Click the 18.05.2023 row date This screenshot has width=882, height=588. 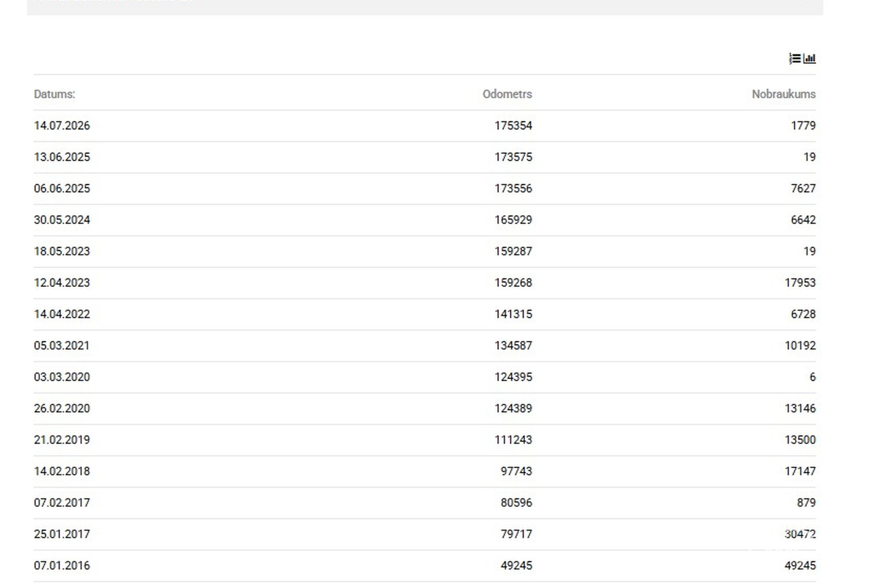(62, 252)
